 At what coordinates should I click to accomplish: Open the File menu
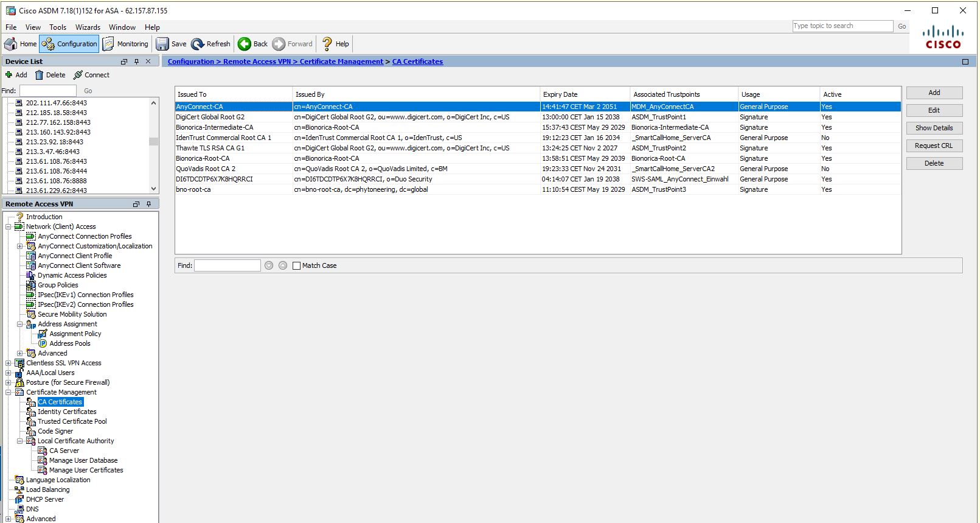pos(11,27)
